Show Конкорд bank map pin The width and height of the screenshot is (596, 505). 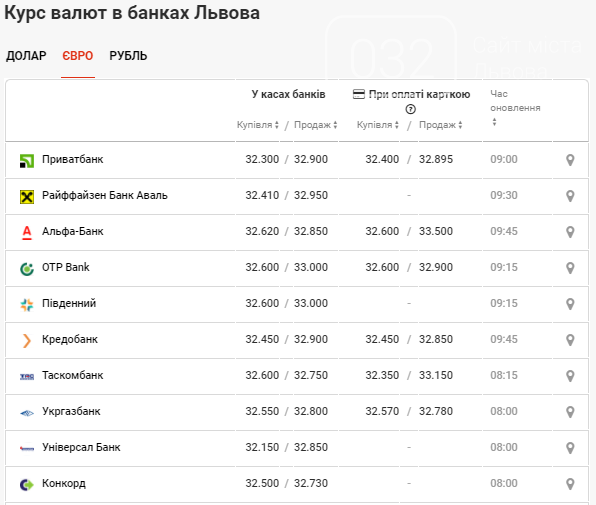tap(570, 484)
